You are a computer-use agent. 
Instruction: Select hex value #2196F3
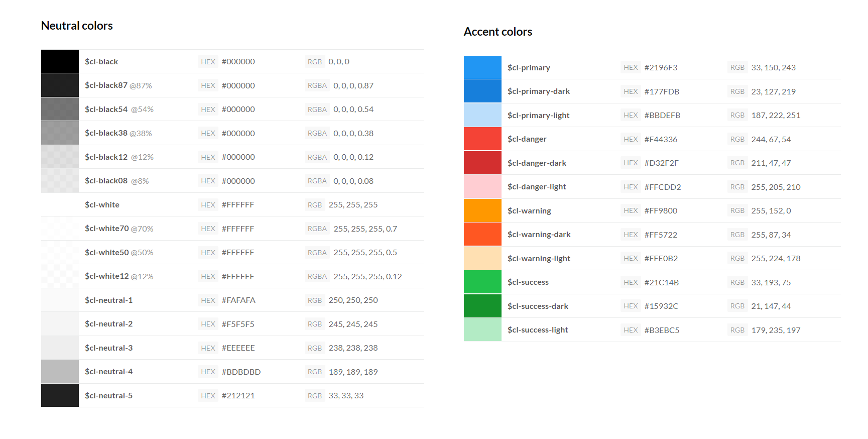point(661,68)
